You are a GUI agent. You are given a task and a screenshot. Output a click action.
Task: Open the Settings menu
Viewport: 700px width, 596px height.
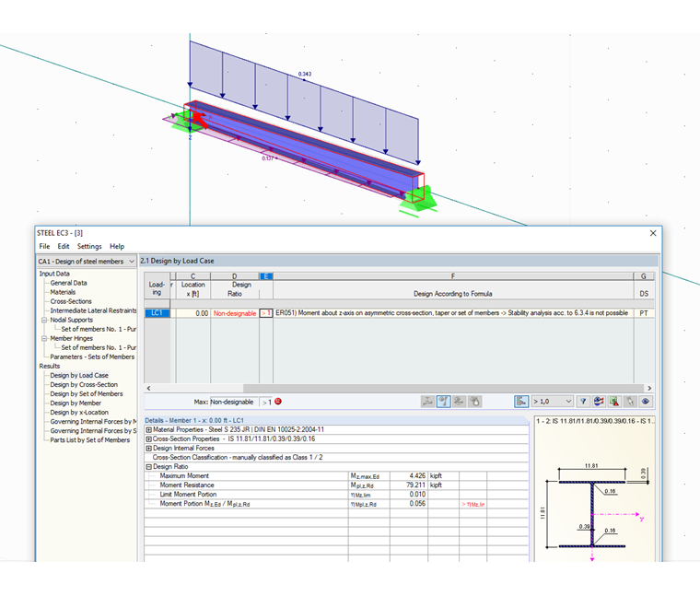pos(89,246)
